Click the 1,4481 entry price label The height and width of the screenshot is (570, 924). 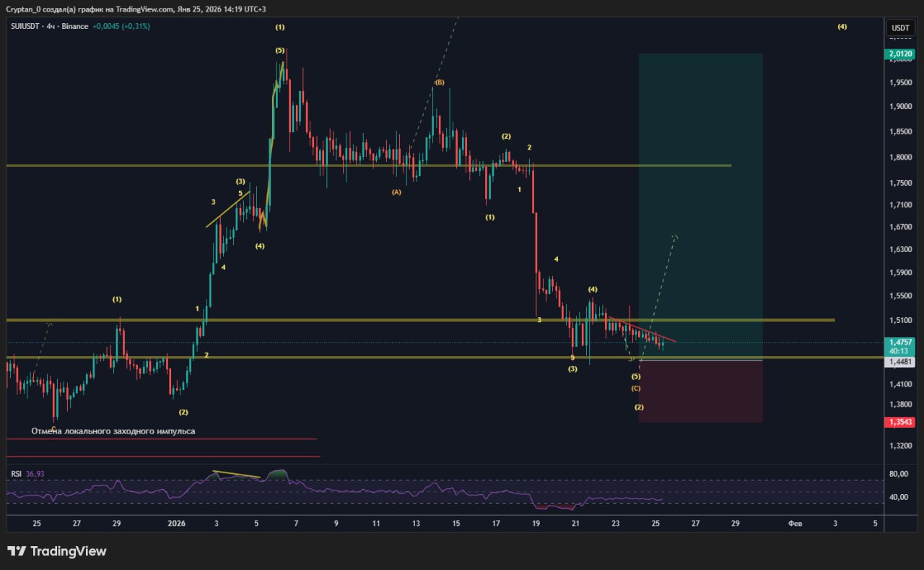point(900,361)
